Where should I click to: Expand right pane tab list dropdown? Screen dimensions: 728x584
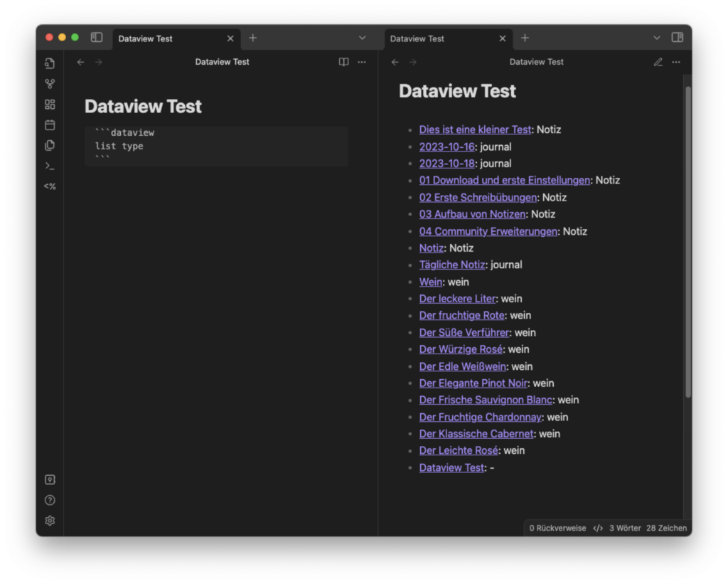[656, 38]
